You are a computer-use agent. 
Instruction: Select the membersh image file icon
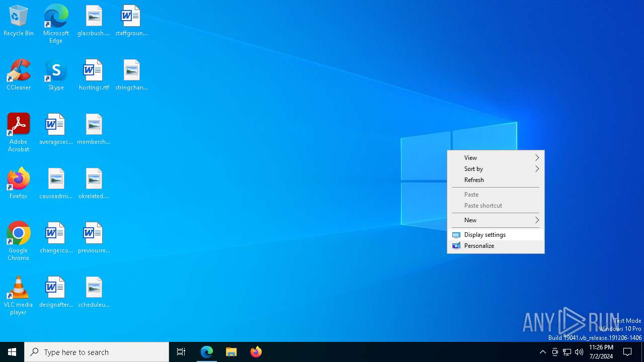coord(94,130)
